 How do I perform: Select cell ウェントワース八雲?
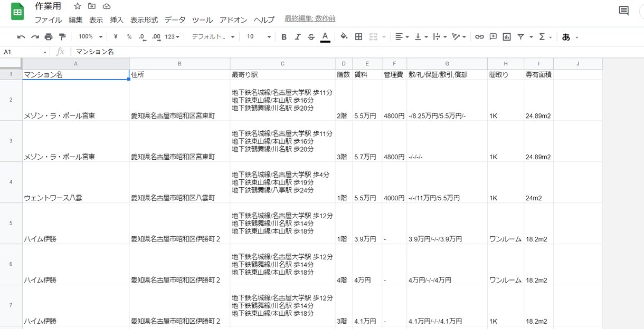pos(75,182)
